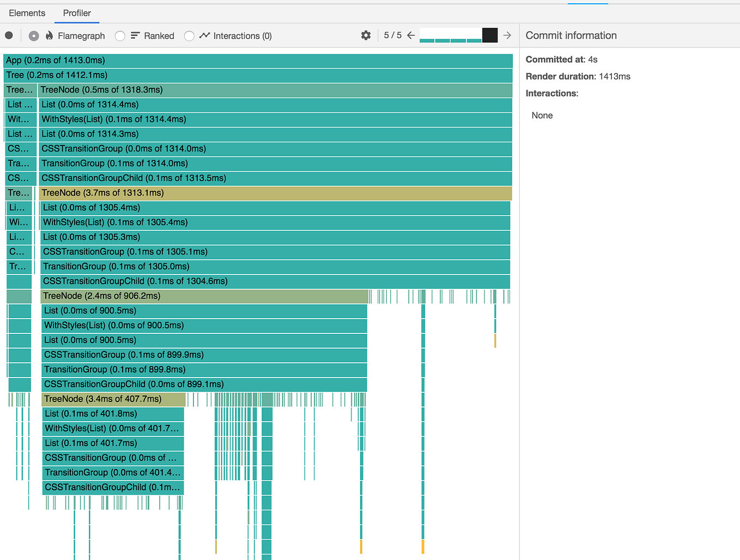Select the Ranked radio button
This screenshot has height=560, width=740.
point(120,35)
